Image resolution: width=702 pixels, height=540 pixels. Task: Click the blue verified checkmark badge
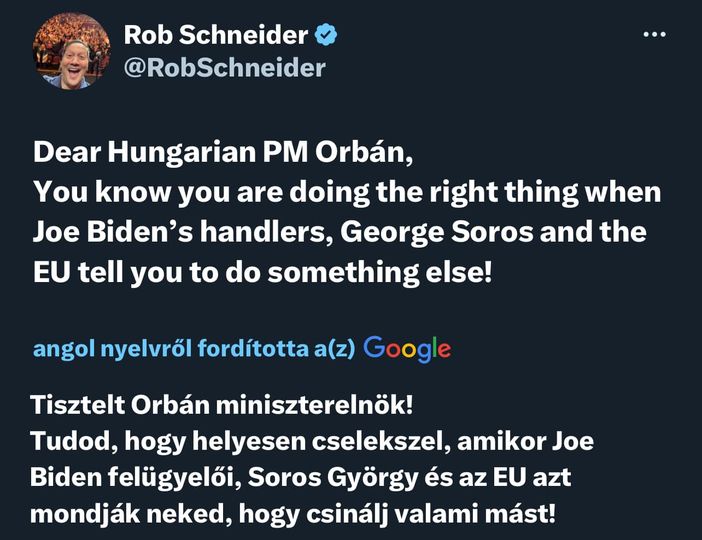click(x=326, y=35)
